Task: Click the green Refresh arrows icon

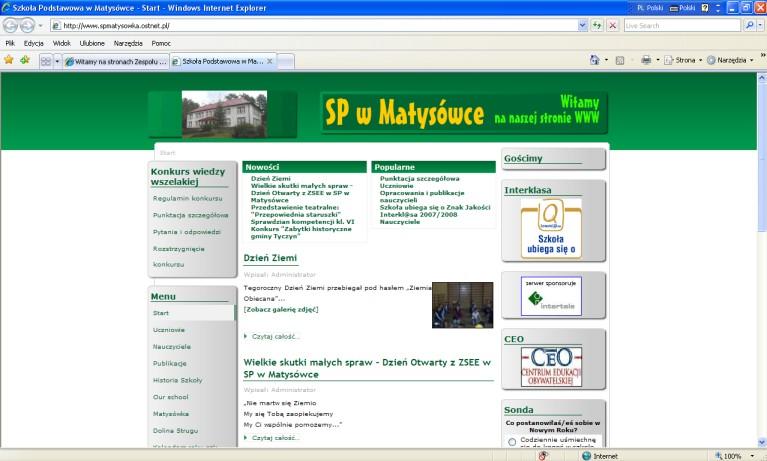Action: tap(597, 25)
